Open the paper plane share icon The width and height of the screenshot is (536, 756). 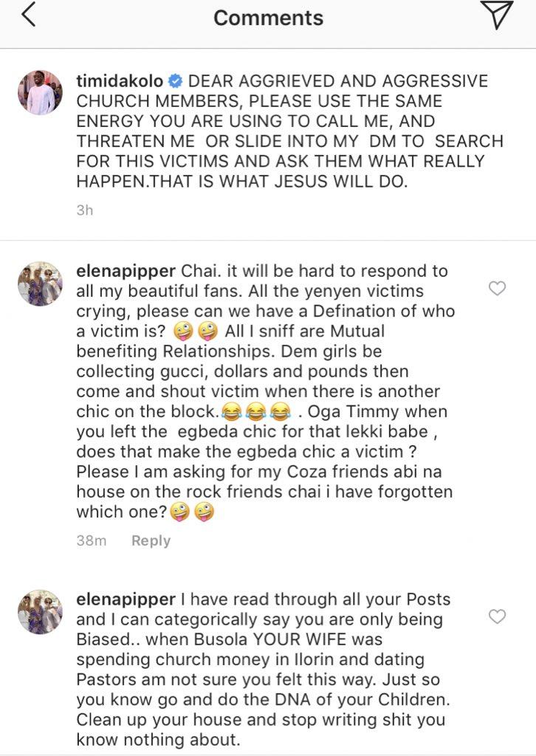click(x=496, y=16)
